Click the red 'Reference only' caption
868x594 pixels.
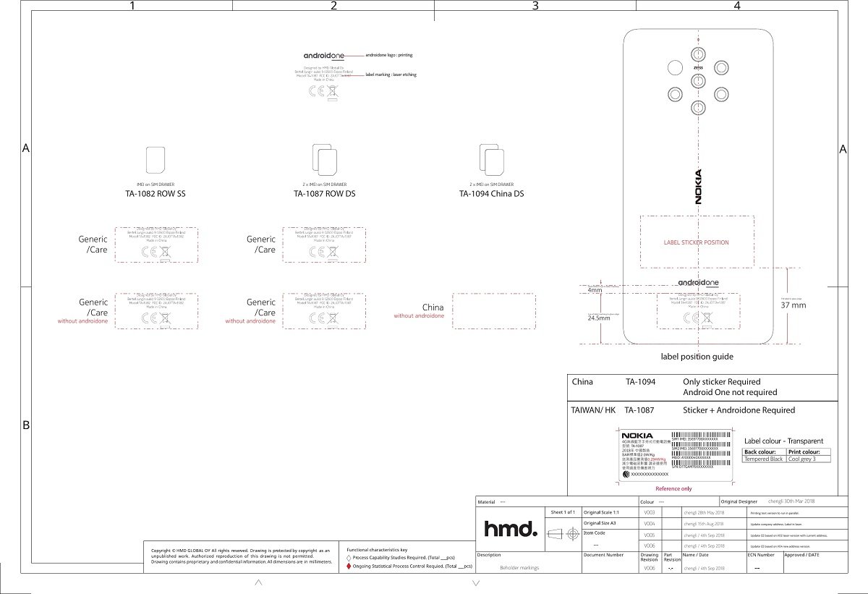point(673,489)
